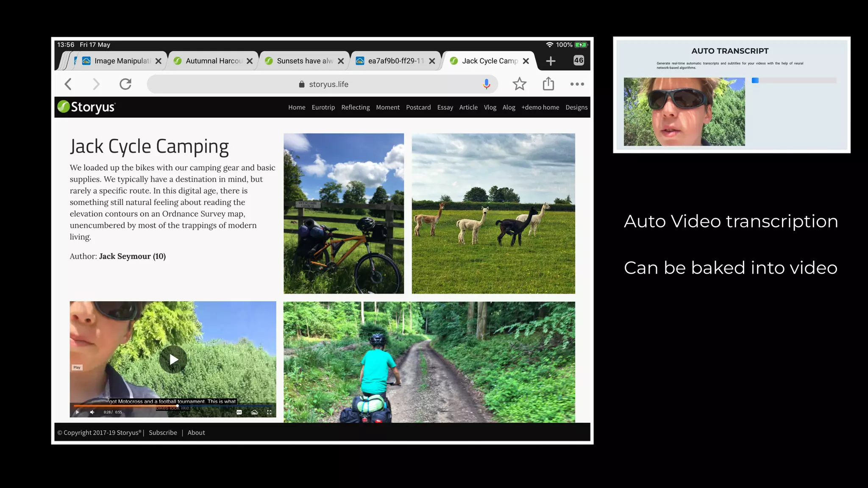Image resolution: width=868 pixels, height=488 pixels.
Task: Open the share sheet icon
Action: coord(548,83)
